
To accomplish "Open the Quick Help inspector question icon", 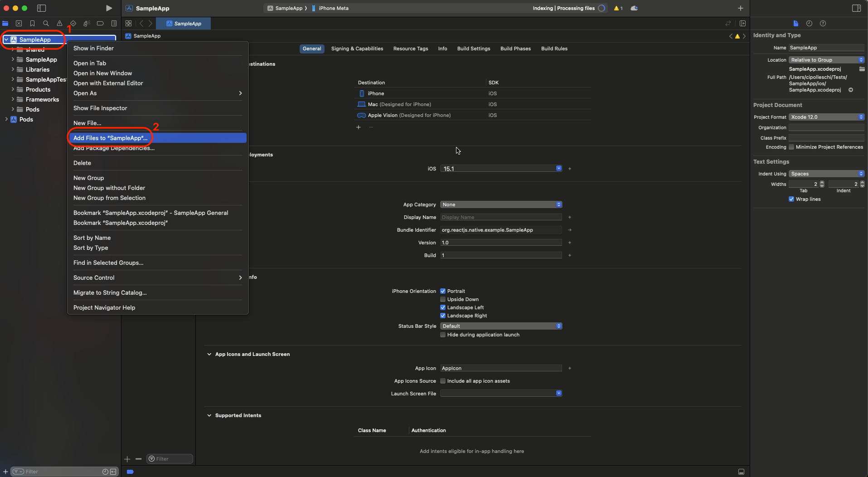I will click(824, 24).
